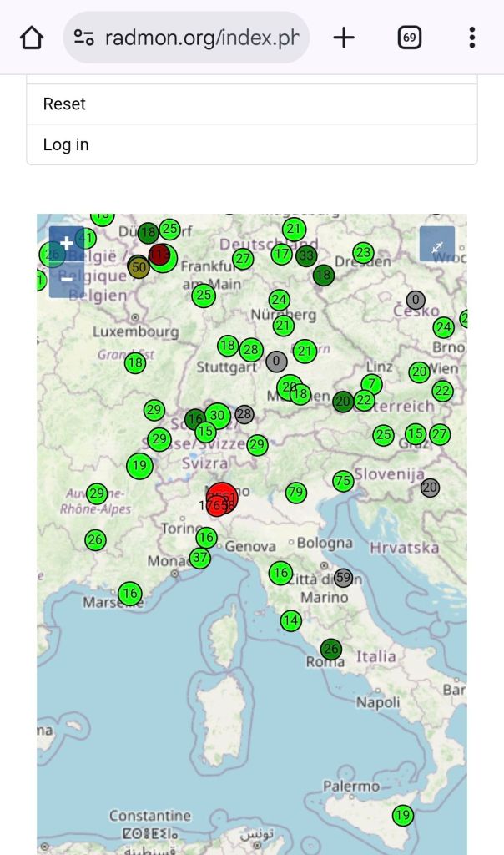Zoom out on the map

coord(66,279)
